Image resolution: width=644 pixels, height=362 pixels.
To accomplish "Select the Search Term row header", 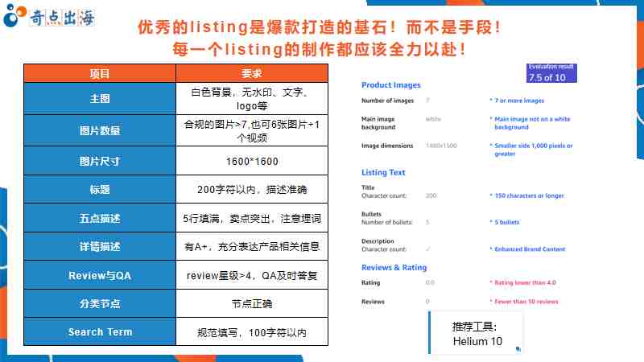I will point(100,332).
